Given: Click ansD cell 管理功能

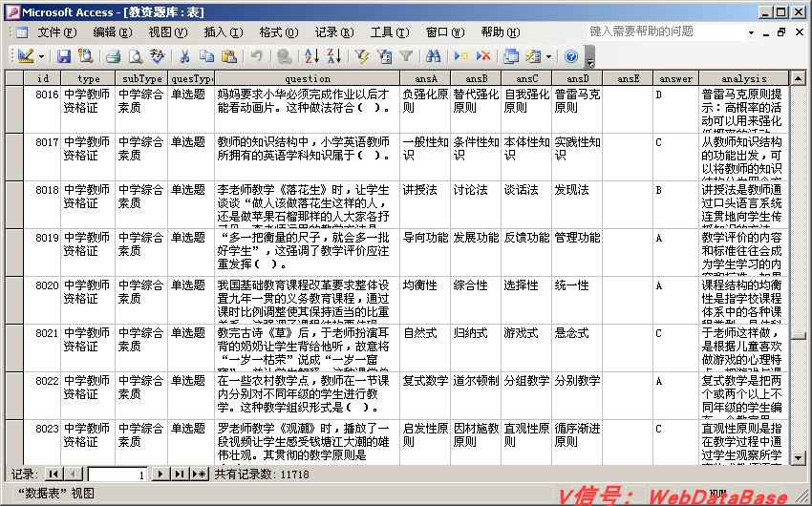Looking at the screenshot, I should click(x=577, y=252).
